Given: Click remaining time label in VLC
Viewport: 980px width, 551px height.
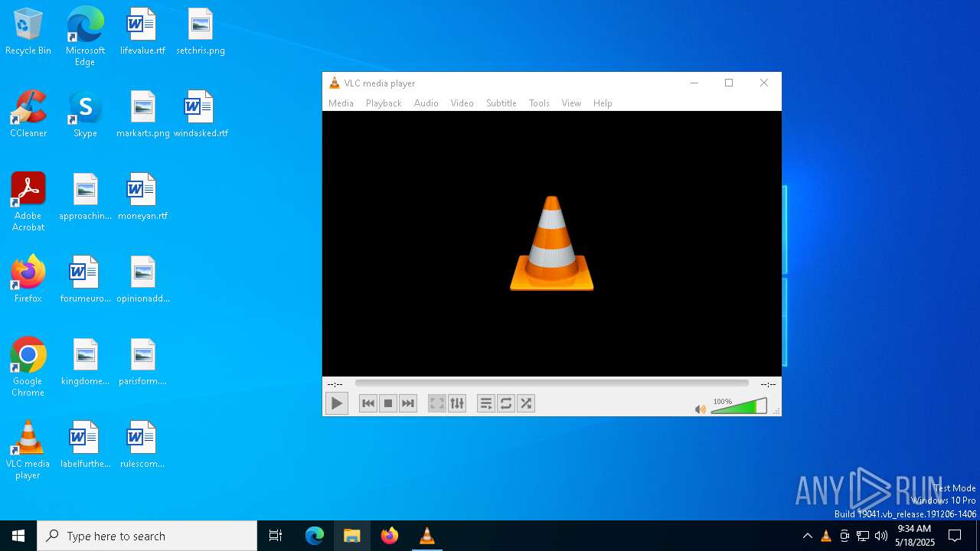Looking at the screenshot, I should [x=768, y=384].
